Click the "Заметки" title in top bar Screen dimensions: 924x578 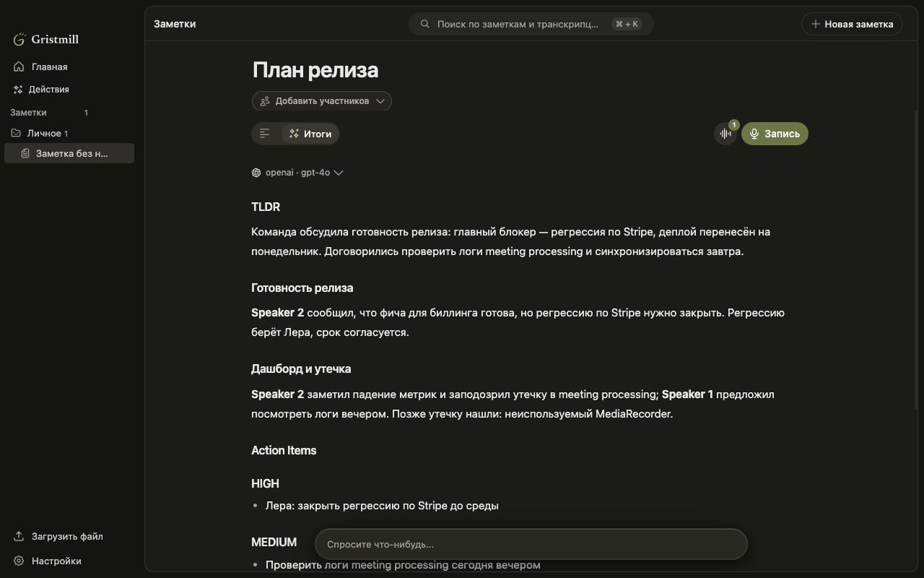[x=175, y=24]
